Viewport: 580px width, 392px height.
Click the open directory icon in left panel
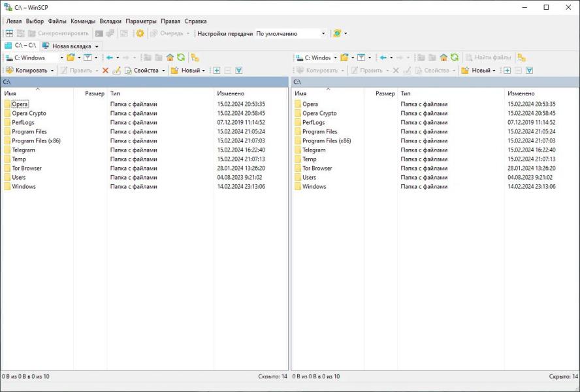pyautogui.click(x=71, y=57)
